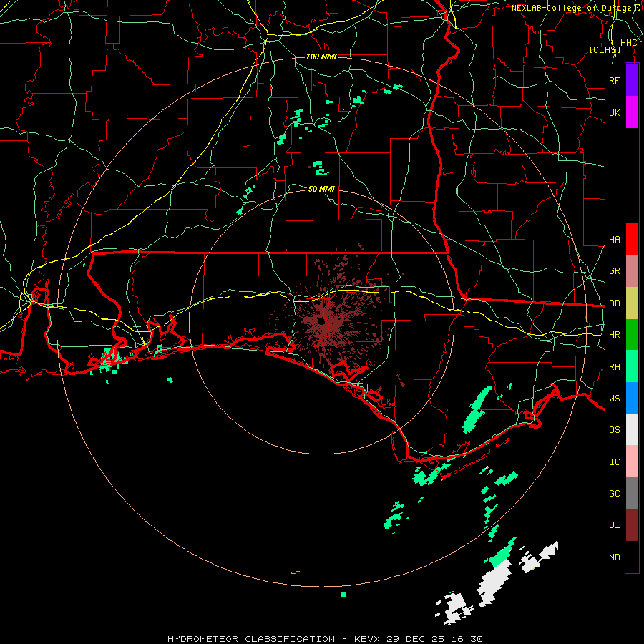Pick the light green RA legend swatch

(x=632, y=366)
